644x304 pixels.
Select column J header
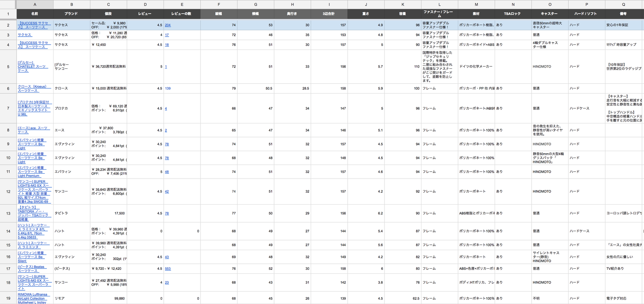coord(366,4)
